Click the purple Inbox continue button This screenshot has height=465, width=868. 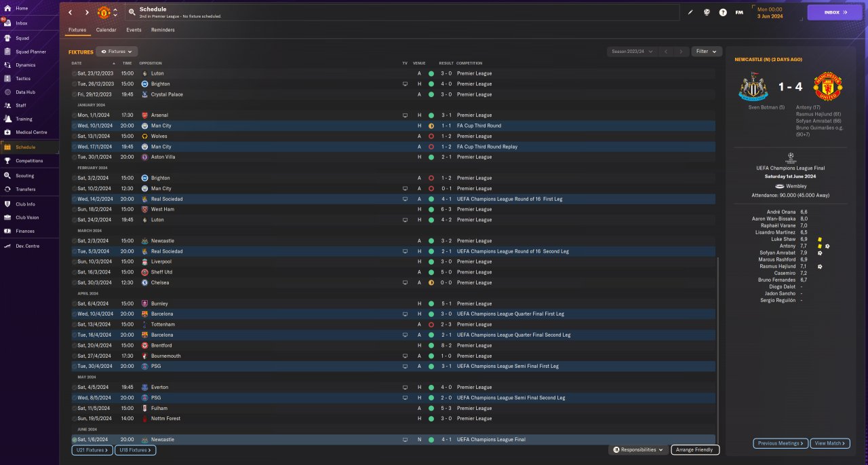click(x=835, y=12)
